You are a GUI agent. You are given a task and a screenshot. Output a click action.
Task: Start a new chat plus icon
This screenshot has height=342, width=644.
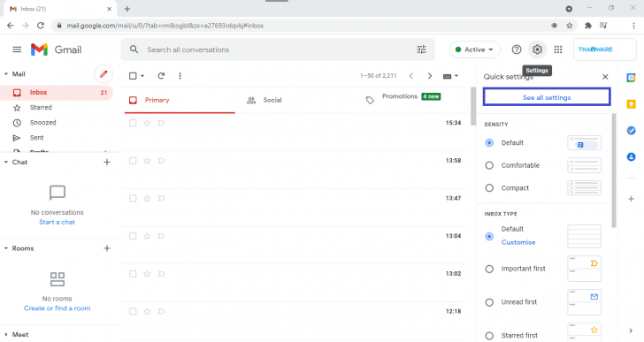pyautogui.click(x=107, y=162)
